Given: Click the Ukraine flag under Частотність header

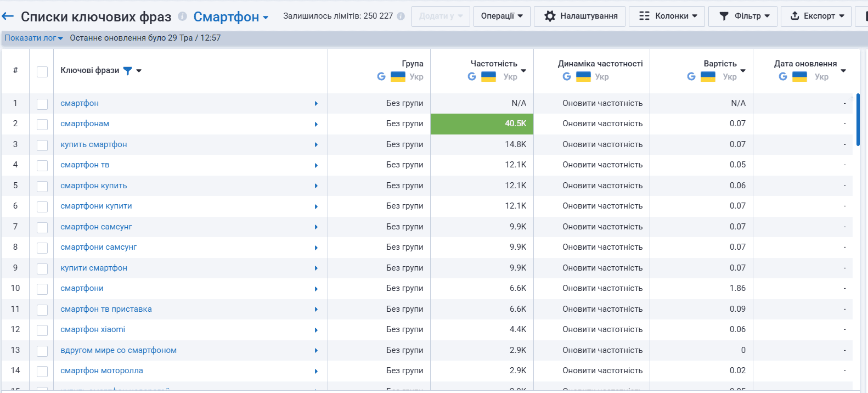Looking at the screenshot, I should point(488,76).
